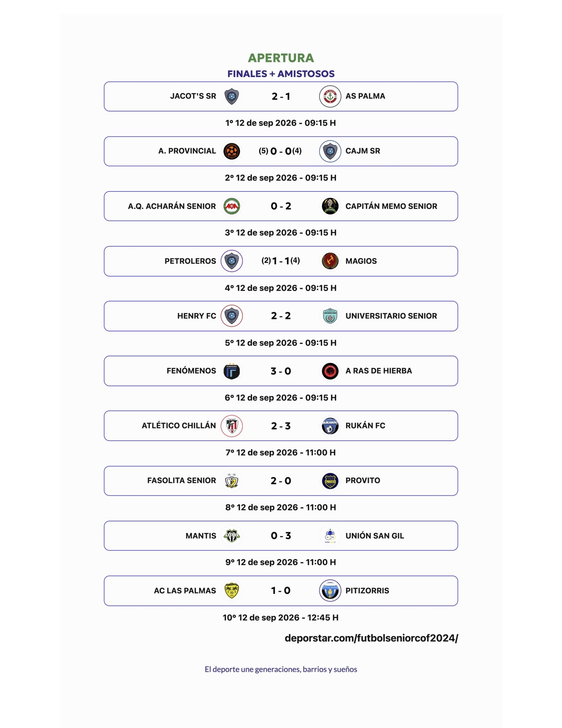Click the A Ras de Hierba logo
562x728 pixels.
tap(330, 371)
